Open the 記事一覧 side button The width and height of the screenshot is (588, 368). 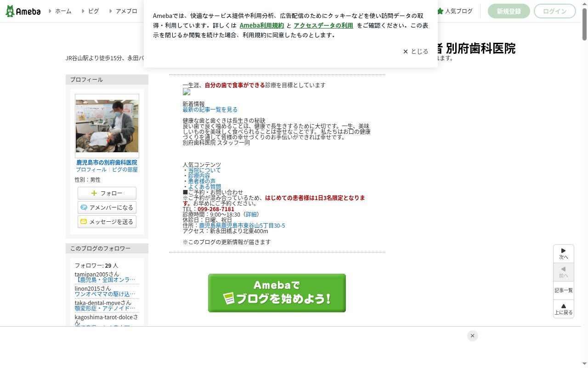pos(564,291)
